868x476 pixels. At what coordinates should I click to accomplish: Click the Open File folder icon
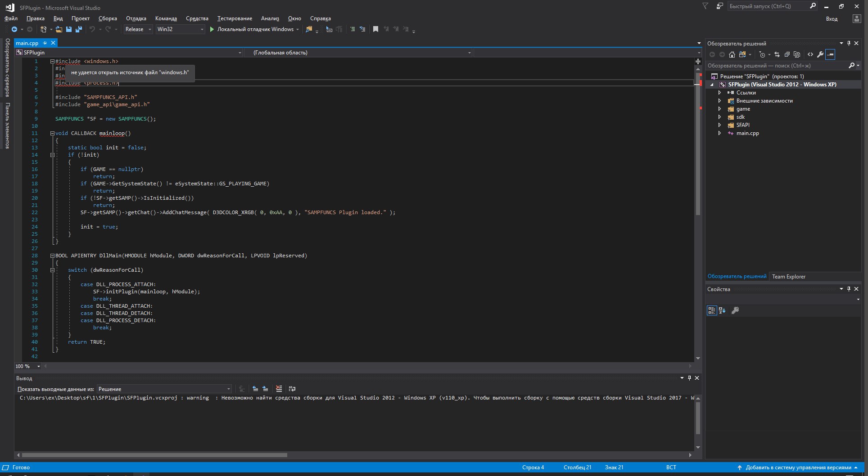(59, 29)
